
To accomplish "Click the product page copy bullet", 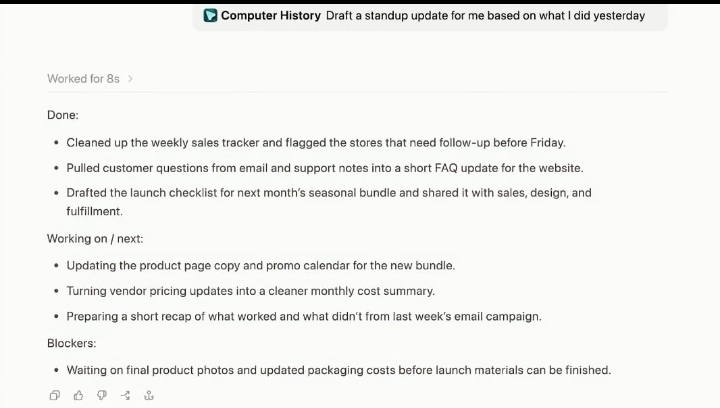I will pyautogui.click(x=261, y=266).
